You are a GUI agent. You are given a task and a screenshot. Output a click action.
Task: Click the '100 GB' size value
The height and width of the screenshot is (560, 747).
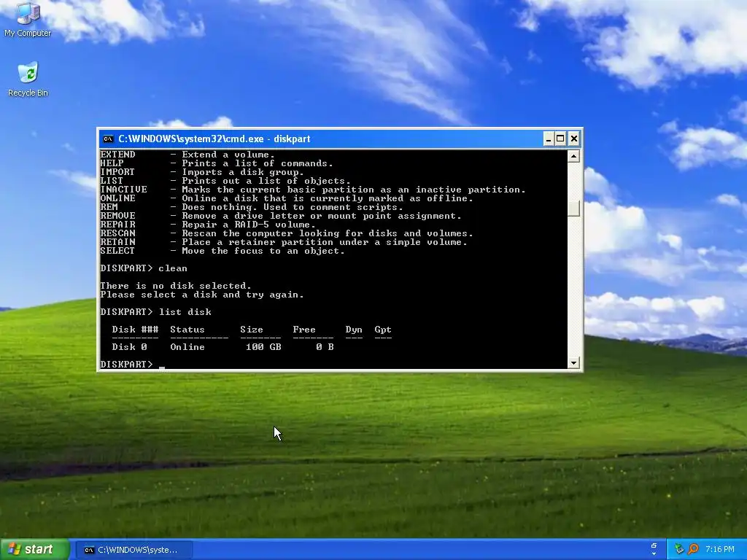[x=263, y=347]
